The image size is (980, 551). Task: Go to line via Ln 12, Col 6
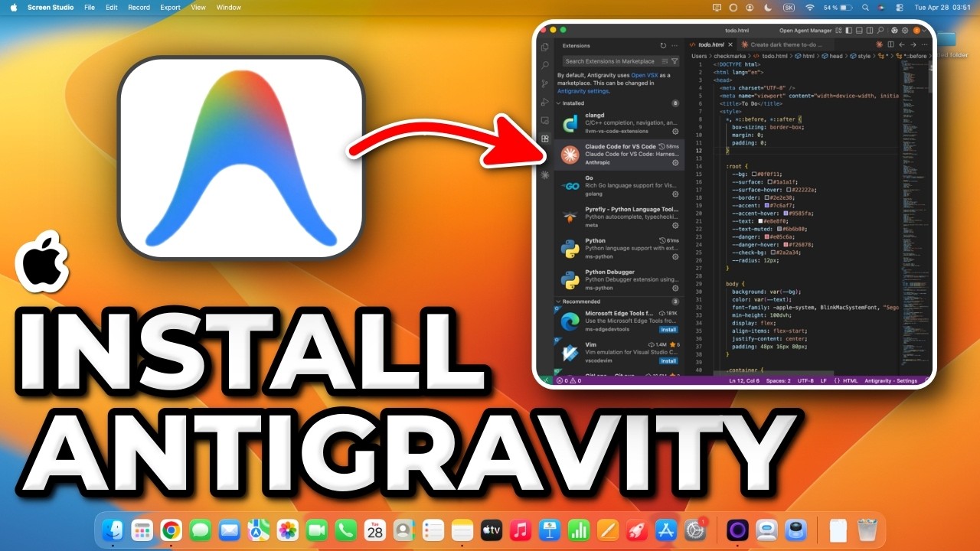pos(743,380)
